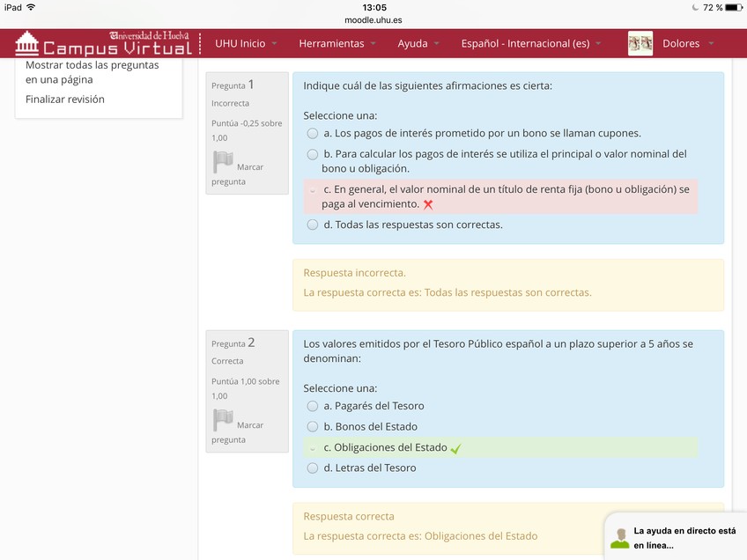Viewport: 747px width, 560px height.
Task: Select option c about pago al vencimiento
Action: (313, 190)
